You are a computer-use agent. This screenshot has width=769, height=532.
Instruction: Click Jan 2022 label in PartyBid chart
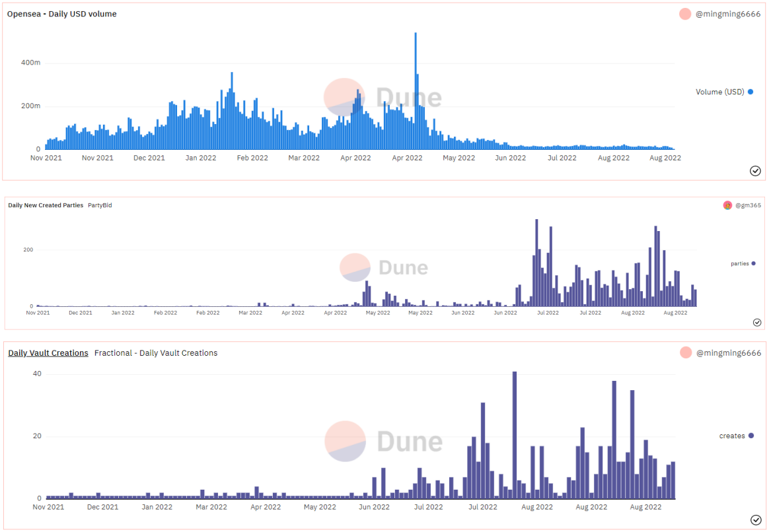tap(123, 313)
